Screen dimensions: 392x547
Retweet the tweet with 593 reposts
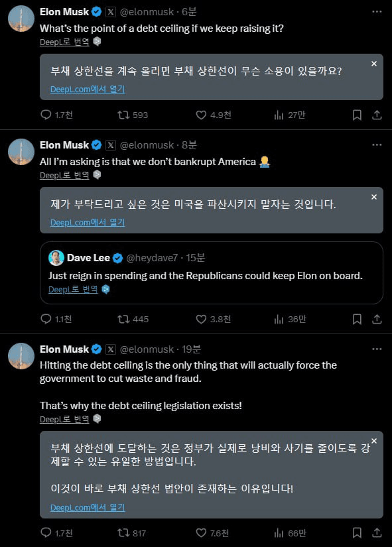(133, 115)
